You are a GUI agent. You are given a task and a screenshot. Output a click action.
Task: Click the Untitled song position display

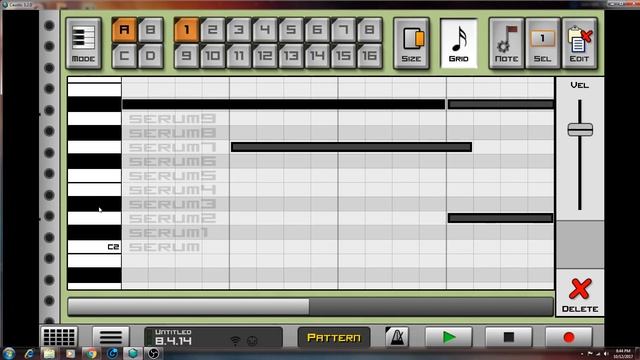(213, 337)
